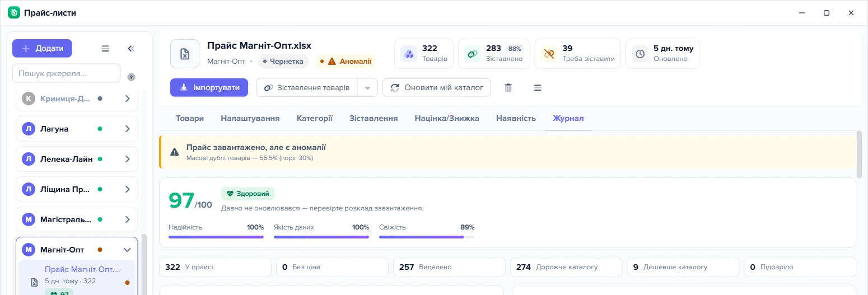This screenshot has height=295, width=868.
Task: Click the Імпортувати button
Action: tap(209, 87)
